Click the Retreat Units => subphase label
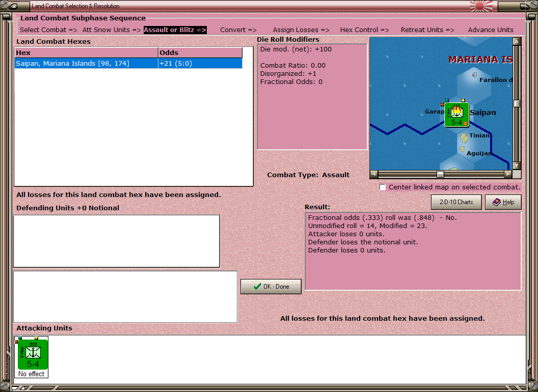This screenshot has height=392, width=538. pyautogui.click(x=427, y=30)
